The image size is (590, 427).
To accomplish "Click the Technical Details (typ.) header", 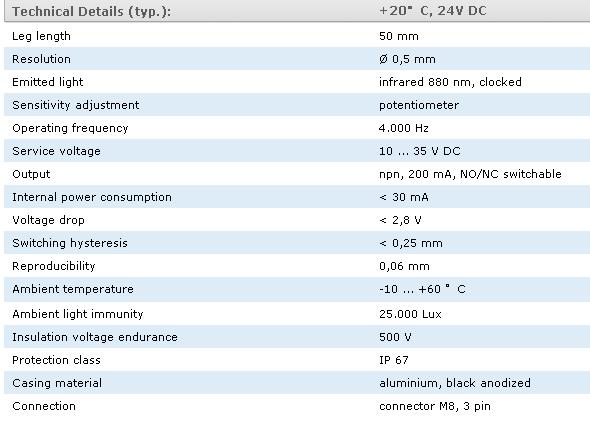I will (91, 11).
